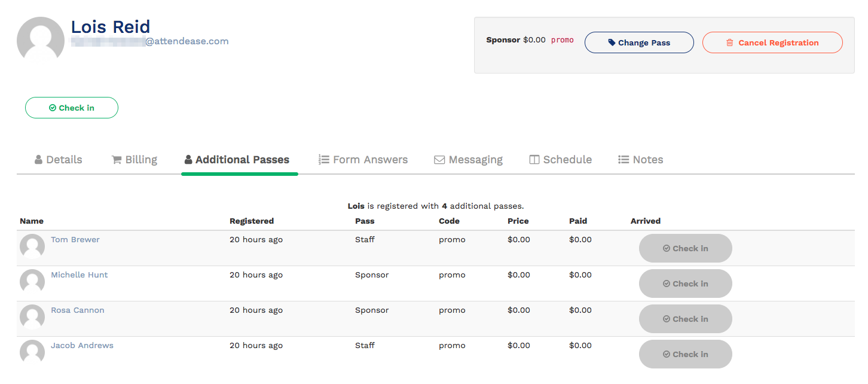Click the calendar icon on Schedule tab
Image resolution: width=868 pixels, height=384 pixels.
(533, 159)
